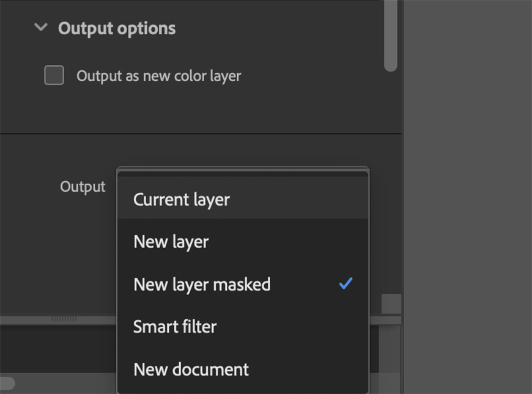This screenshot has height=394, width=532.
Task: Select New document output option
Action: tap(243, 369)
